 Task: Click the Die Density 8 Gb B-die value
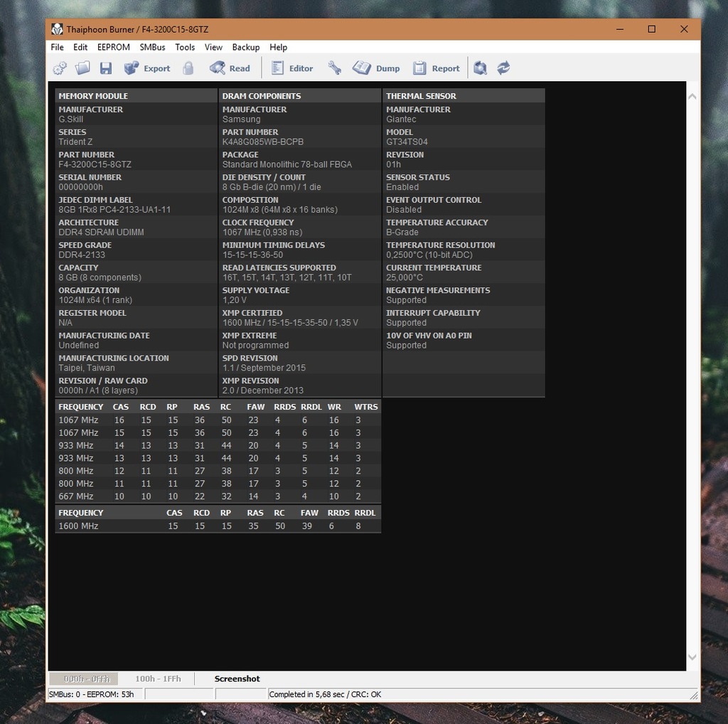click(272, 187)
